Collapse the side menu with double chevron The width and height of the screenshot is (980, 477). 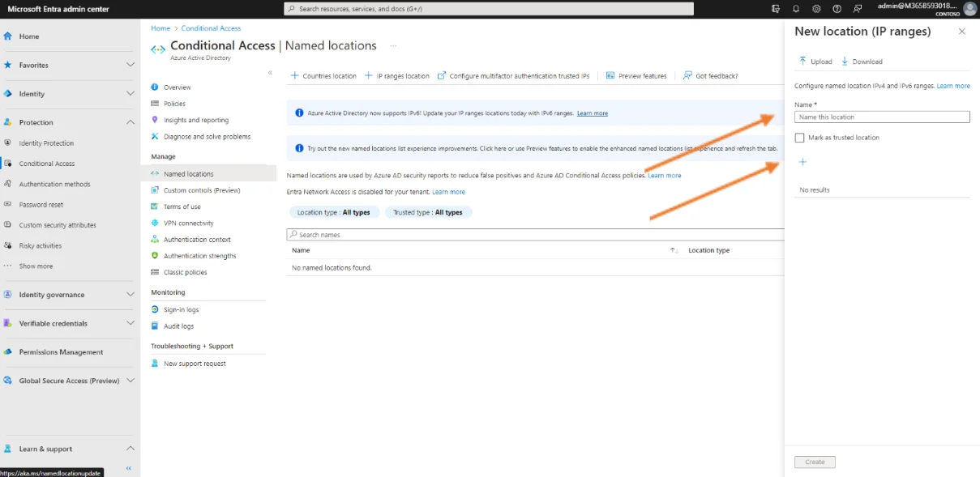(x=270, y=73)
